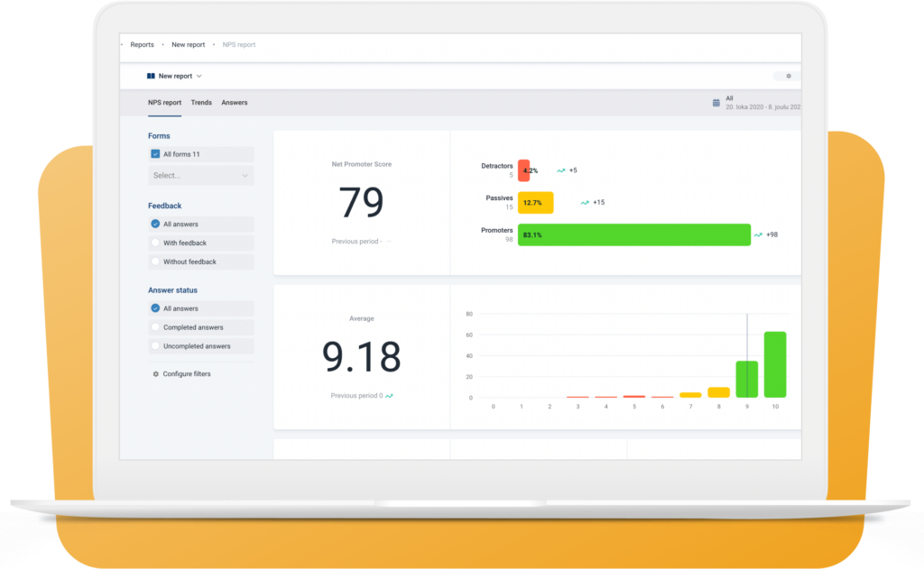
Task: Click the green Promoters 83.1% bar
Action: (x=633, y=234)
